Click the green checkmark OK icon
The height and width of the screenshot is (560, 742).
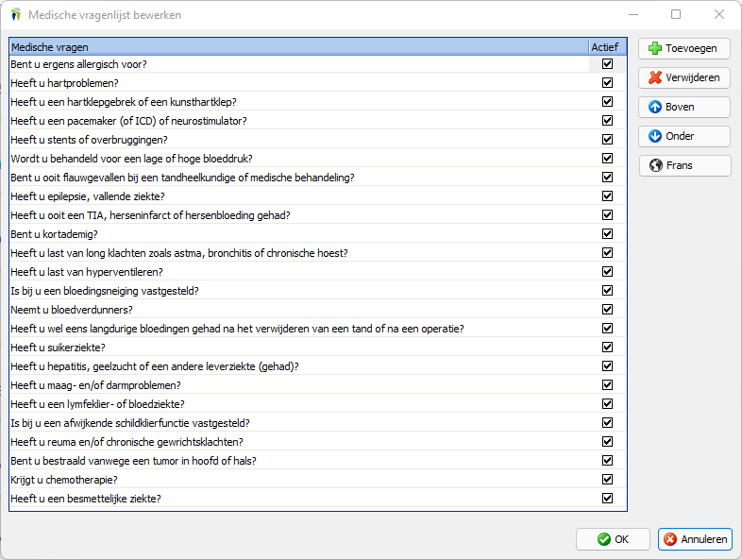click(604, 539)
